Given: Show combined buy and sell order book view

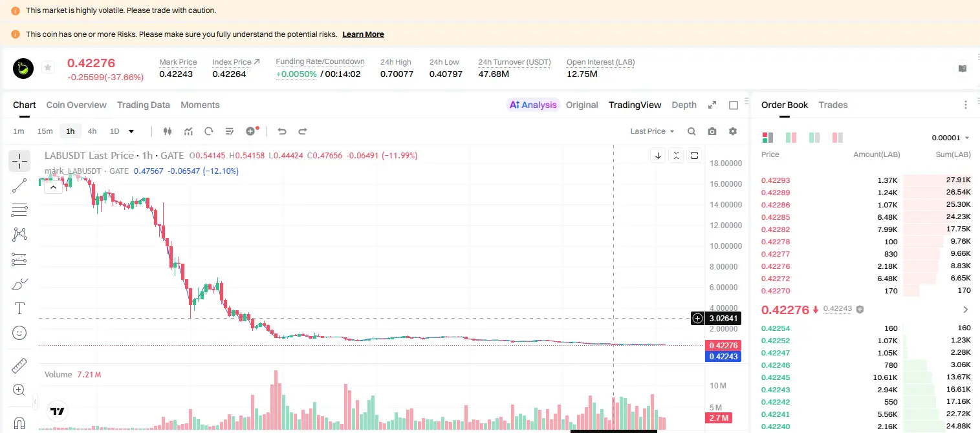Looking at the screenshot, I should click(767, 138).
